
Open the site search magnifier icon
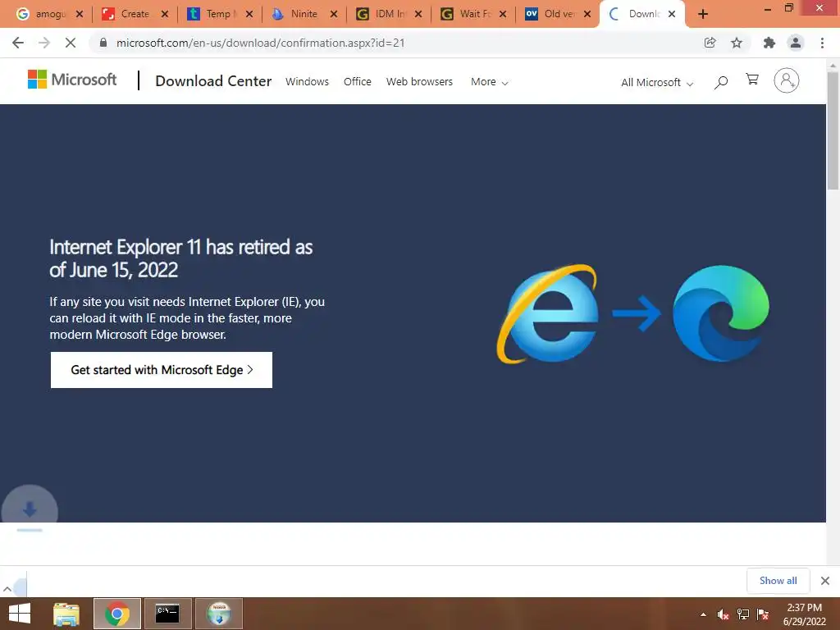pos(721,82)
